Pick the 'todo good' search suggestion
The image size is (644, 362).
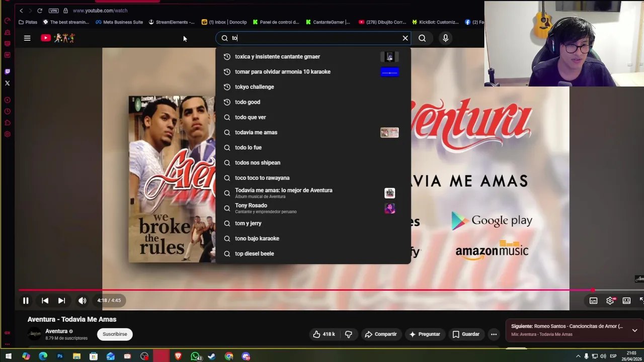(x=313, y=102)
